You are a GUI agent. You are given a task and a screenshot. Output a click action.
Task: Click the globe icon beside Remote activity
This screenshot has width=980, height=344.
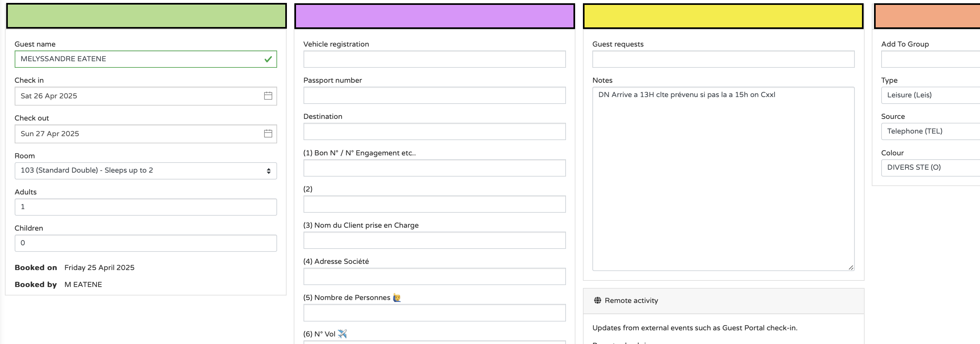(597, 300)
